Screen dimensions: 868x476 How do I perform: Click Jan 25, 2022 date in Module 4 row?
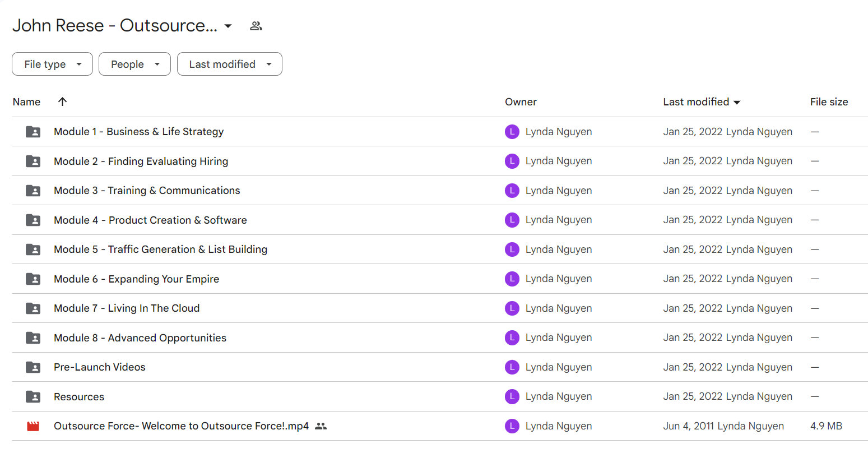[693, 220]
